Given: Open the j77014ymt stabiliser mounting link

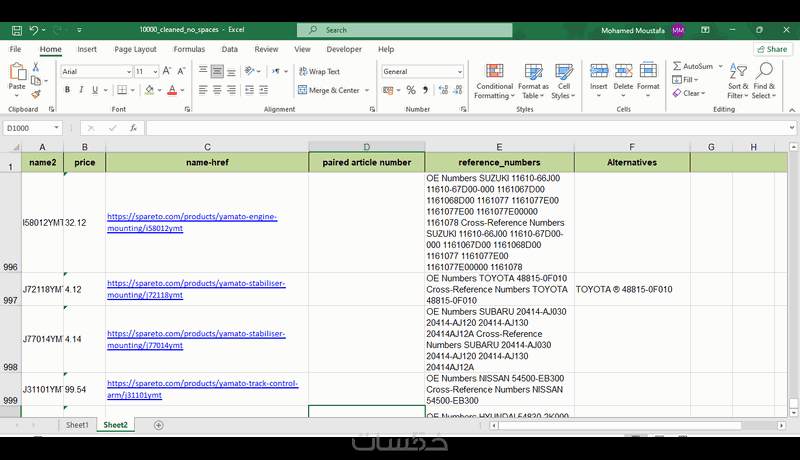Looking at the screenshot, I should (196, 339).
